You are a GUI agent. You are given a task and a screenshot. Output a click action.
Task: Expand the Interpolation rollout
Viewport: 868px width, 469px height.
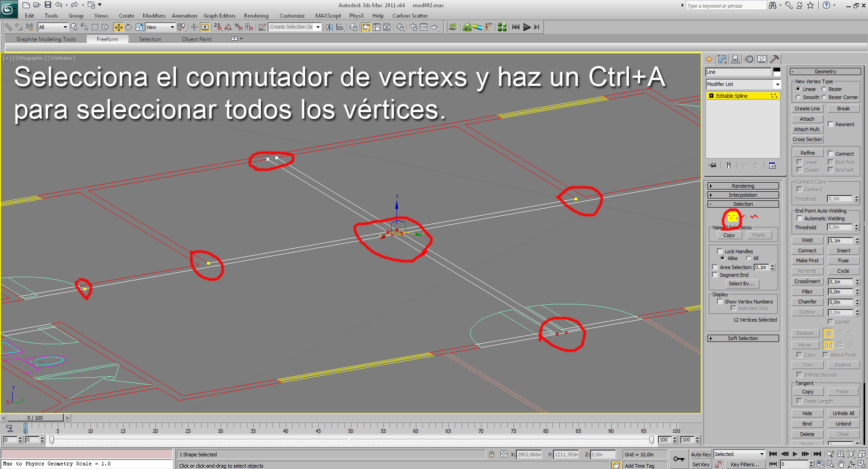point(743,195)
